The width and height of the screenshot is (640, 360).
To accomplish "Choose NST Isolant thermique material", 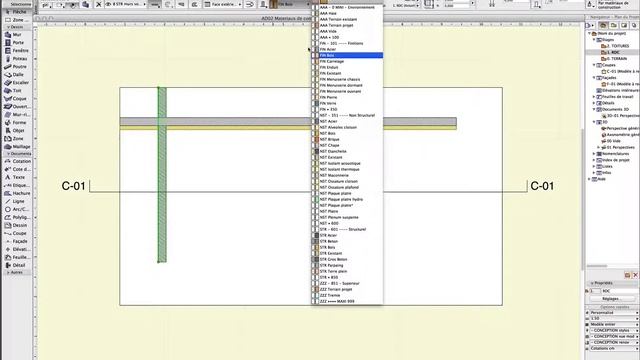I will click(347, 169).
